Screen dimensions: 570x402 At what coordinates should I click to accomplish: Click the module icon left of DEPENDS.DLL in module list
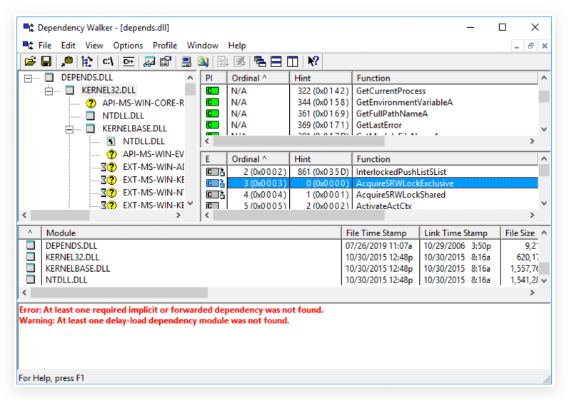tap(31, 245)
